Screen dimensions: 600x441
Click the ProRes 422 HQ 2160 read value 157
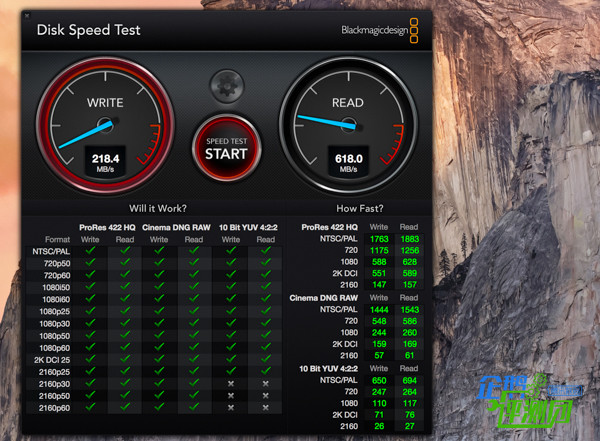(x=409, y=285)
